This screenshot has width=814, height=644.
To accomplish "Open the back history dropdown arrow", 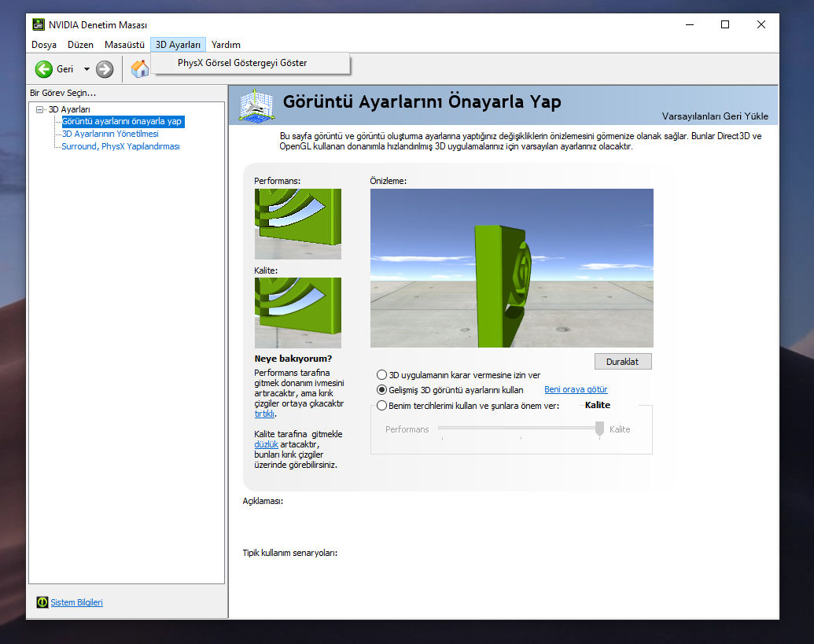I will (x=87, y=69).
